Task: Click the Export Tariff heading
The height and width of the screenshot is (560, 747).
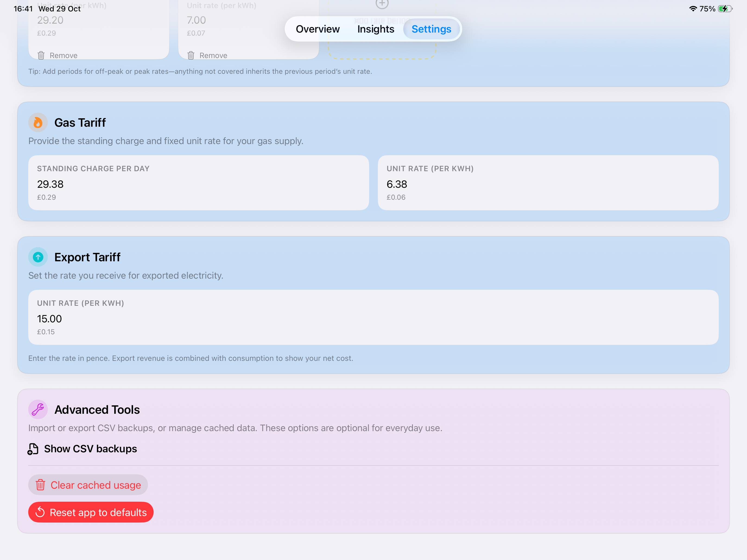Action: tap(87, 257)
